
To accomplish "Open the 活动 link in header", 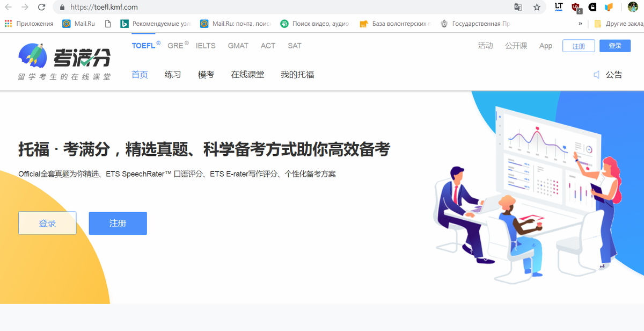I will click(x=485, y=46).
